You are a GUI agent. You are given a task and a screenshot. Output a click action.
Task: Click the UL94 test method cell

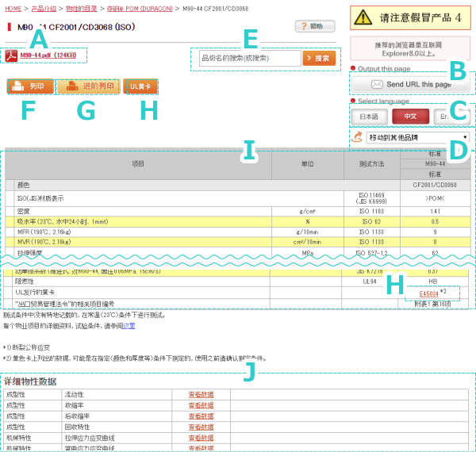370,282
